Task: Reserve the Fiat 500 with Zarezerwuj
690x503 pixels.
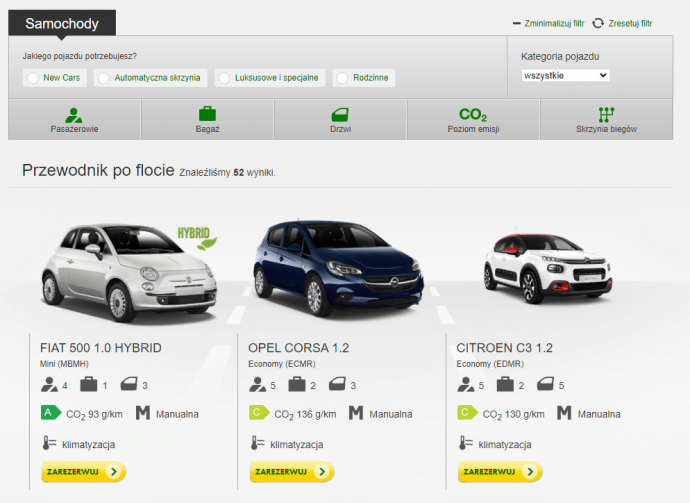Action: [84, 472]
